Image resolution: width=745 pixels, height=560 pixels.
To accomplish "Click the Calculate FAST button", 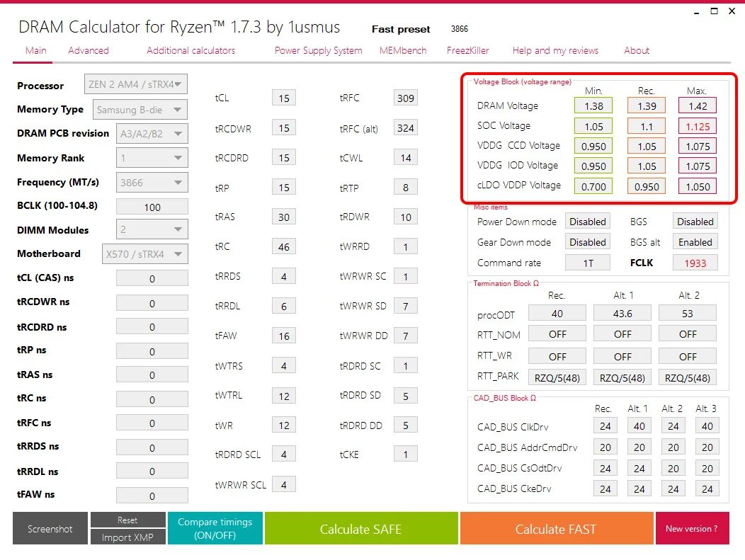I will pos(556,528).
